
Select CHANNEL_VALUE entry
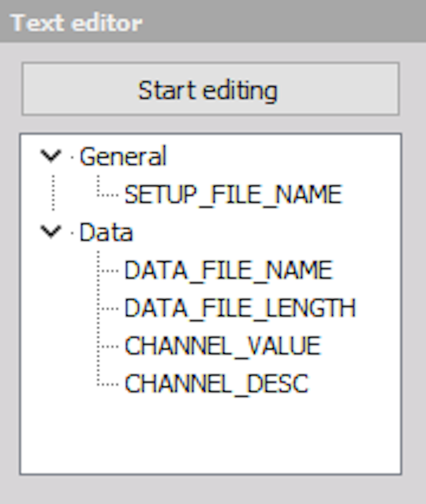(223, 346)
